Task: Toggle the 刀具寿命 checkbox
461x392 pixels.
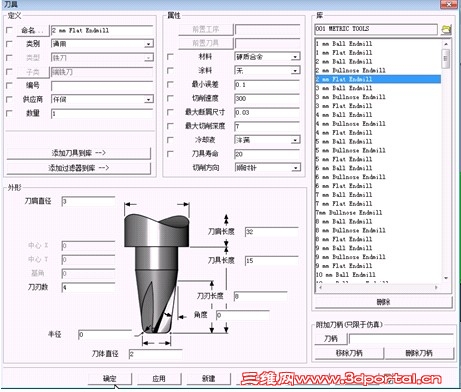Action: (x=170, y=154)
